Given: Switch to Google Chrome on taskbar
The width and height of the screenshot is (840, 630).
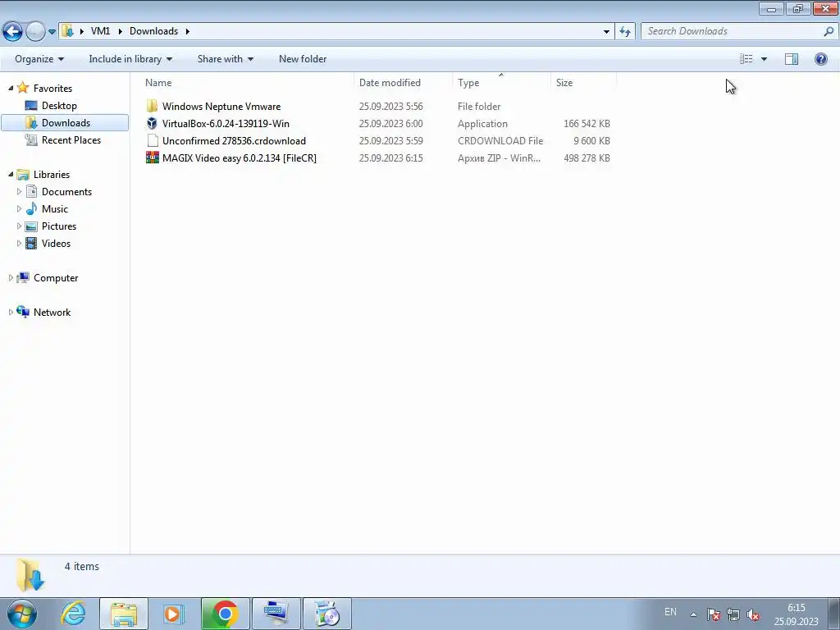Looking at the screenshot, I should 225,614.
